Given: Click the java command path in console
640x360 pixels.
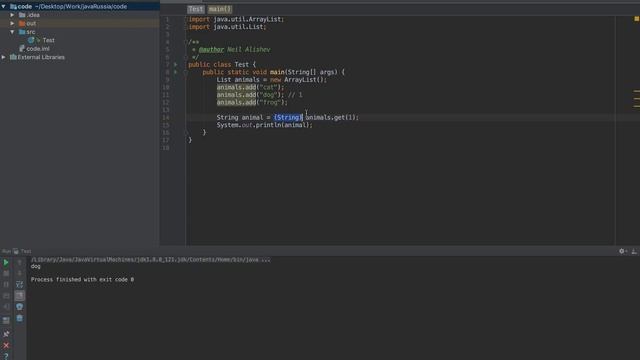Looking at the screenshot, I should (151, 260).
